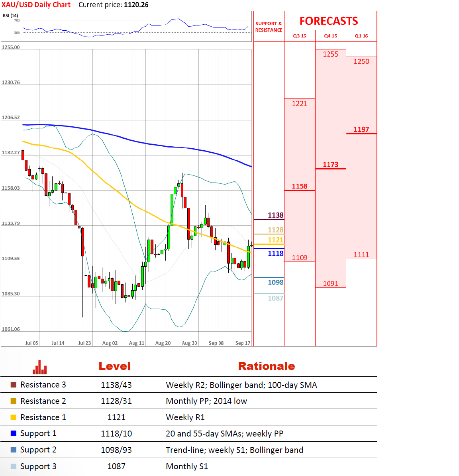The width and height of the screenshot is (459, 476).
Task: Click the Resistance 1 yellow swatch
Action: [x=14, y=417]
